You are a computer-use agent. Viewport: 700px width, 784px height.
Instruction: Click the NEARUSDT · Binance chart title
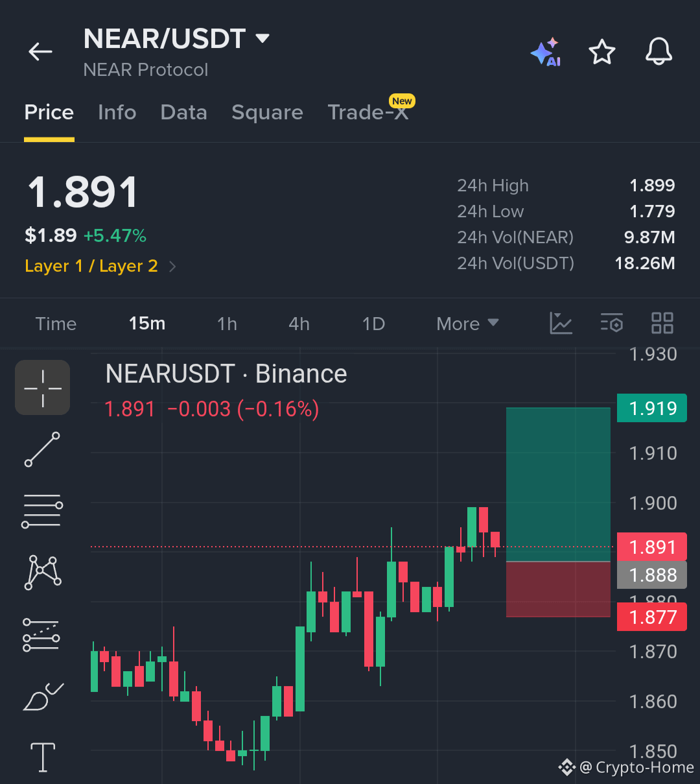[226, 374]
